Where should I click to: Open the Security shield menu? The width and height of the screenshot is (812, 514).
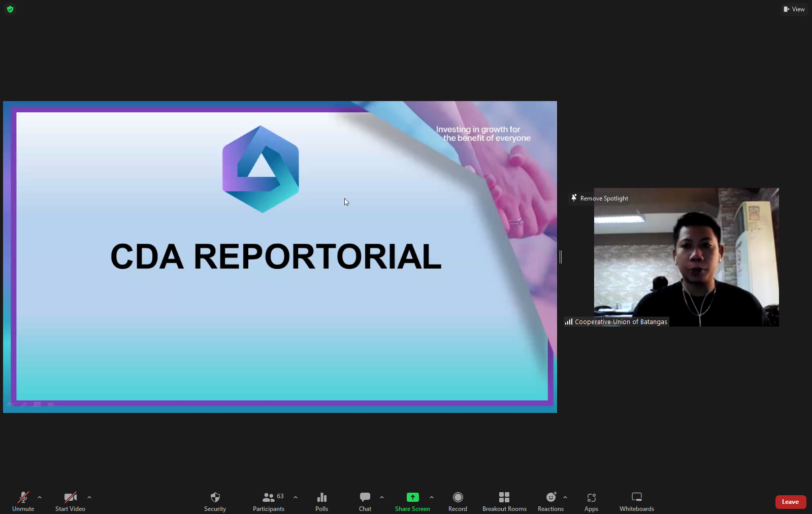[215, 501]
